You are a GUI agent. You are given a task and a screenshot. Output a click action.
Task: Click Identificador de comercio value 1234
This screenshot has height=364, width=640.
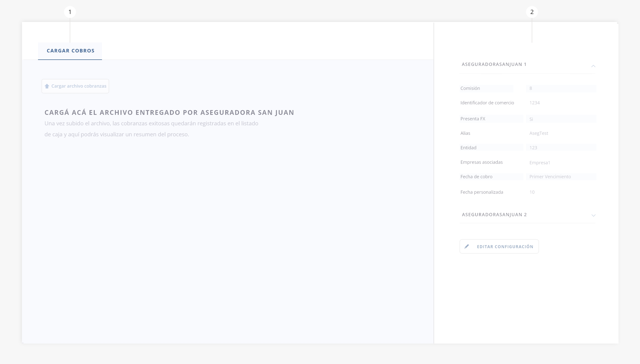[x=534, y=103]
